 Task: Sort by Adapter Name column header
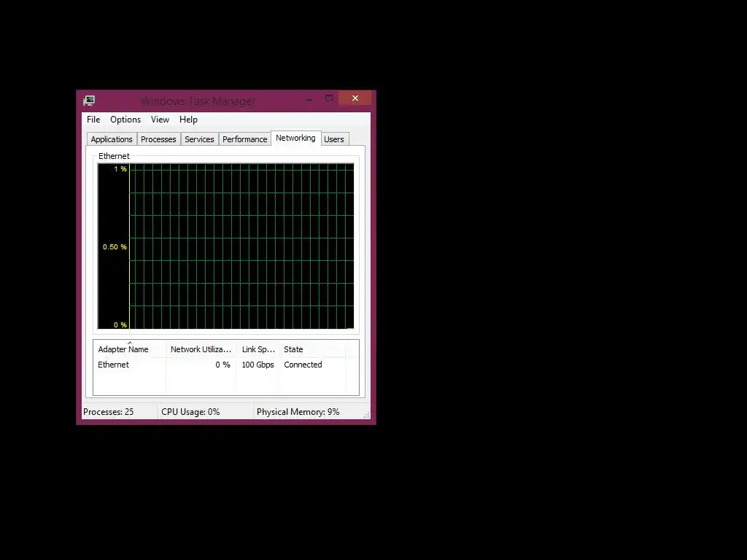pos(130,349)
